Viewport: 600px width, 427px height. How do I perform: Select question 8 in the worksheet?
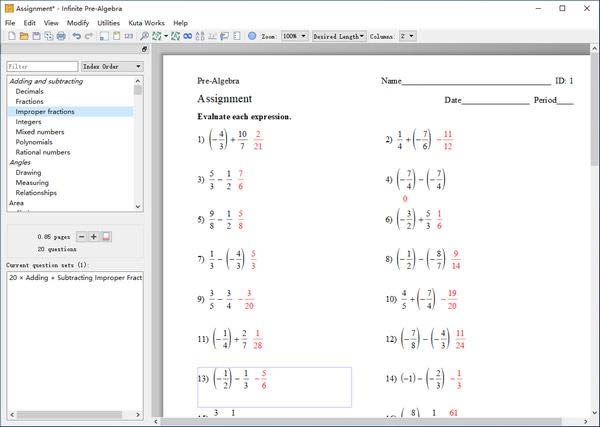(423, 259)
